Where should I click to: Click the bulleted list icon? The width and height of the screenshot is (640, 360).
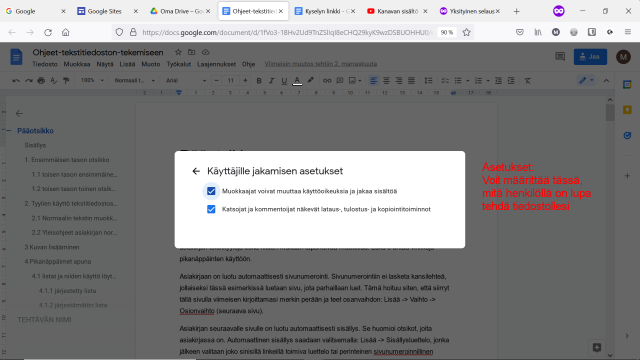pyautogui.click(x=458, y=81)
